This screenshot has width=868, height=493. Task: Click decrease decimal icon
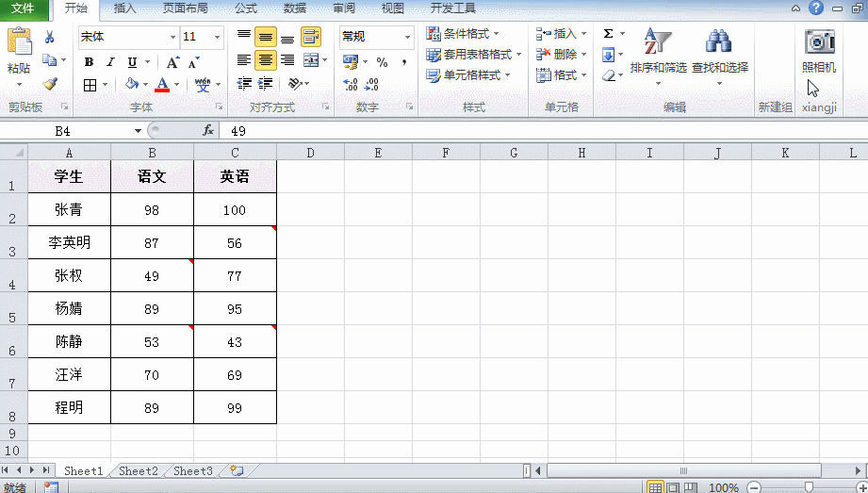371,84
